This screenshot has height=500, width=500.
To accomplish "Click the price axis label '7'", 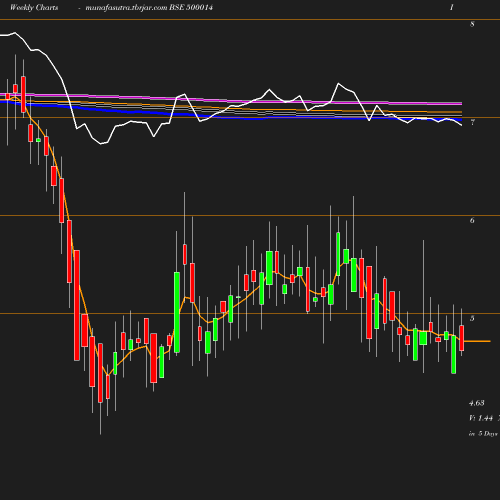I will point(472,122).
